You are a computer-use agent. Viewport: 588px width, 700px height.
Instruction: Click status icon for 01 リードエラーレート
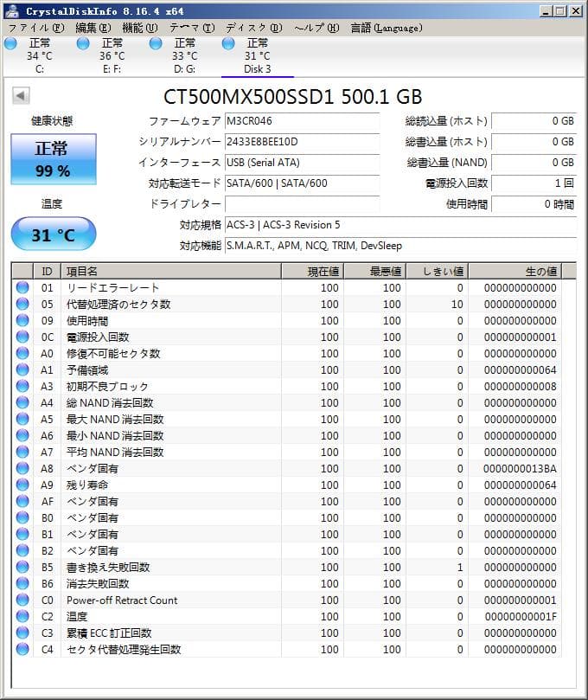pos(22,287)
